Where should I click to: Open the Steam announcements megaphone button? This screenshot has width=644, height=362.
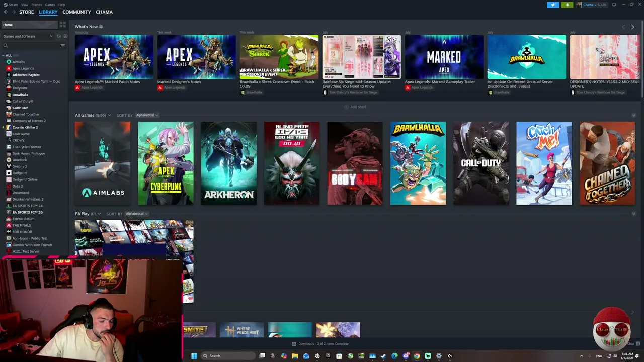point(553,5)
